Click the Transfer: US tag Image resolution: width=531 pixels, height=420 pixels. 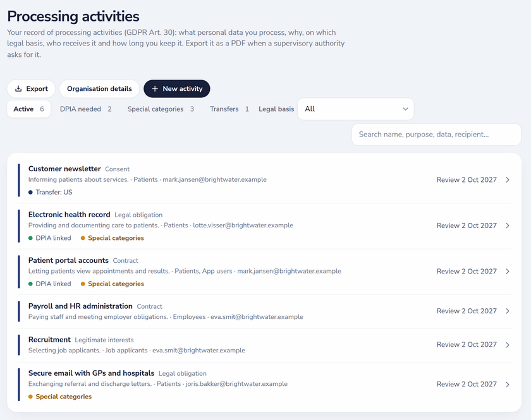coord(51,192)
